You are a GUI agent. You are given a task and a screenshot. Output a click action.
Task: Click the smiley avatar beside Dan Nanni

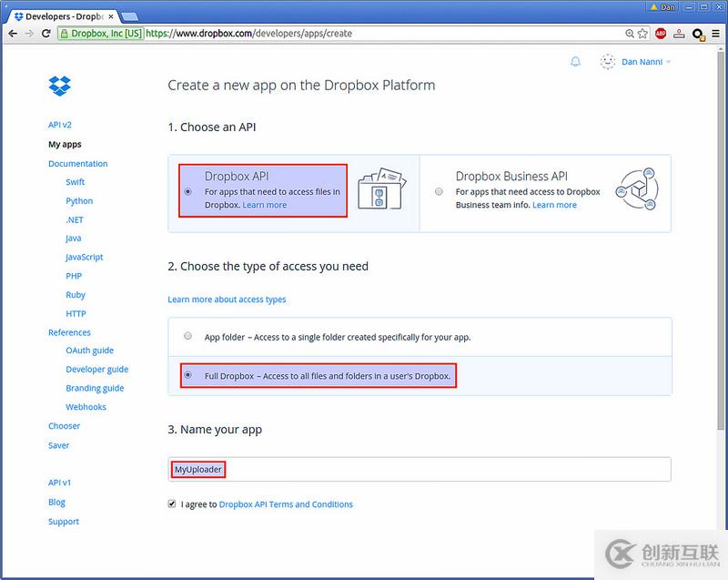click(608, 62)
